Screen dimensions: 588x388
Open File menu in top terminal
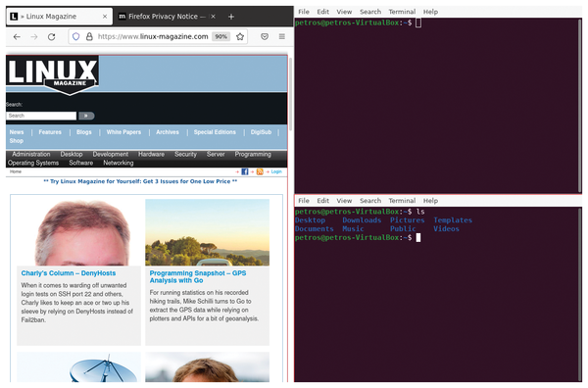point(304,12)
